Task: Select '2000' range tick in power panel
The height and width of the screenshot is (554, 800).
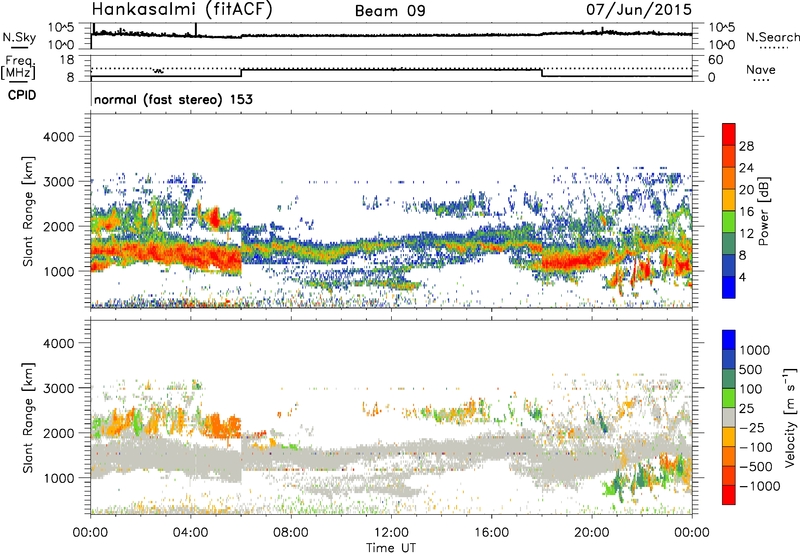Action: (58, 226)
